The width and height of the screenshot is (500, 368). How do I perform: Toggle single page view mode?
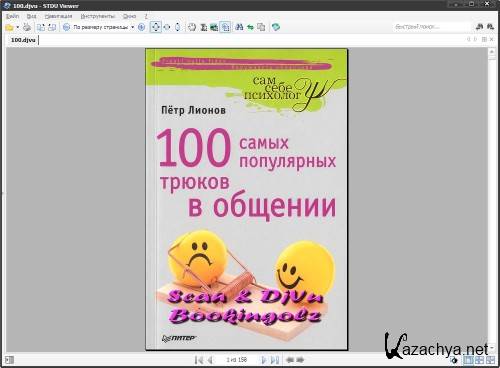[469, 360]
